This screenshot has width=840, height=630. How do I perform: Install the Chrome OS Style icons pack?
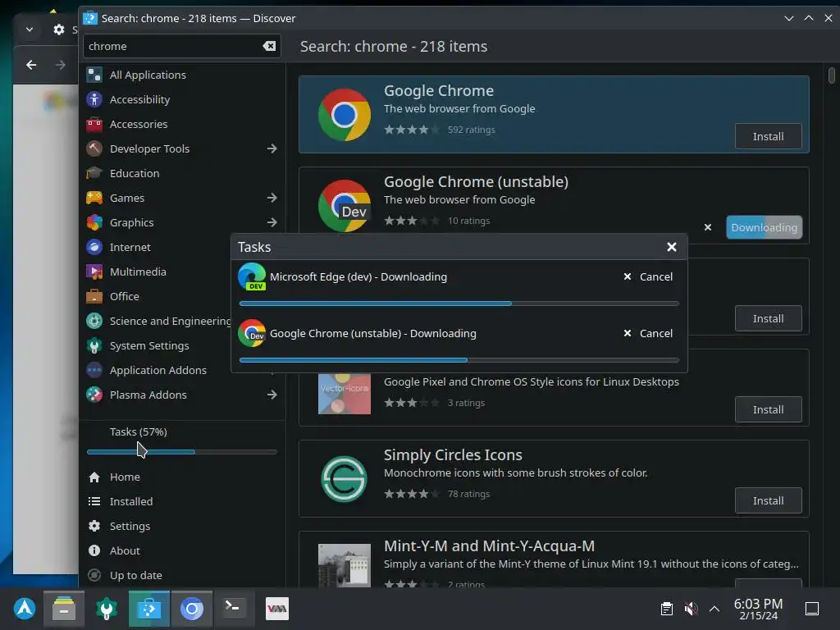(768, 410)
